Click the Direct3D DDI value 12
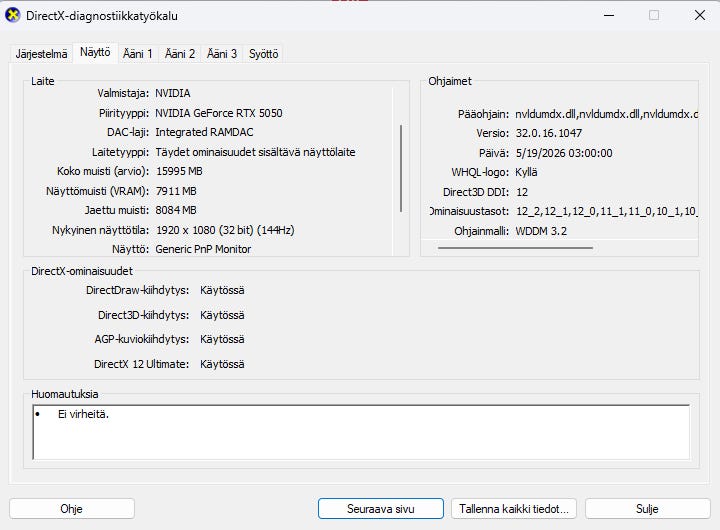This screenshot has width=720, height=530. pyautogui.click(x=522, y=192)
